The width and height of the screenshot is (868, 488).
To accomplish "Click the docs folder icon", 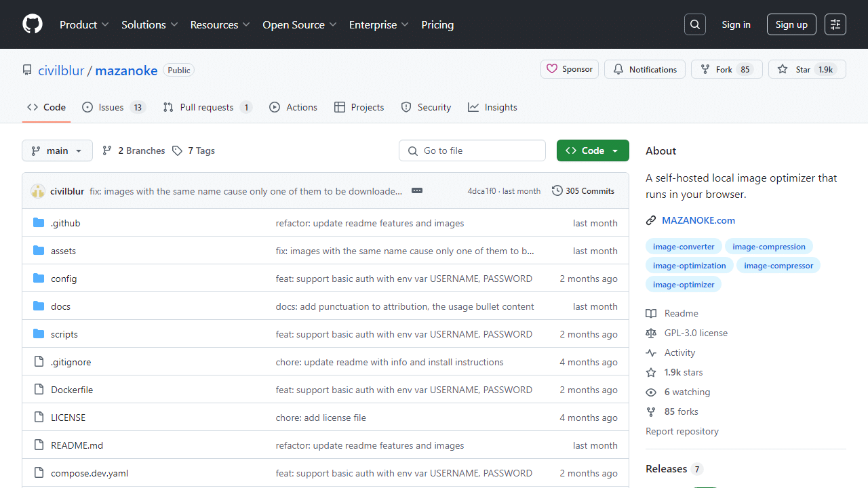I will (39, 306).
